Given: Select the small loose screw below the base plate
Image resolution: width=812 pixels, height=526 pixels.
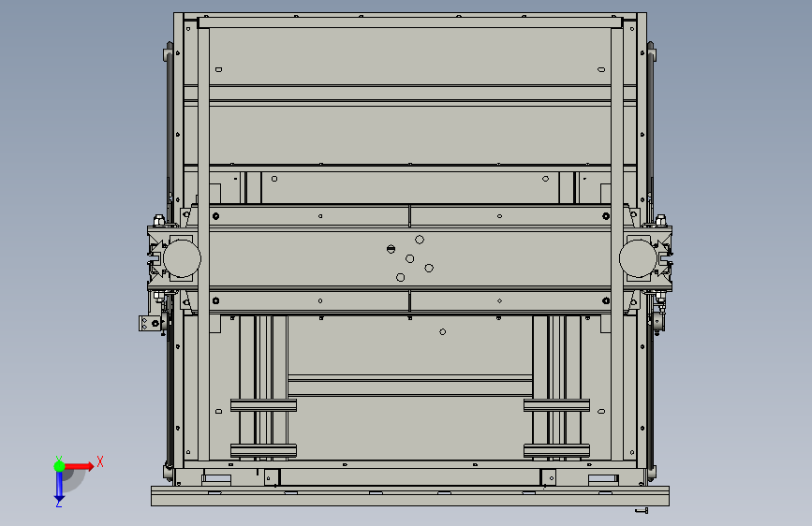Looking at the screenshot, I should 642,510.
